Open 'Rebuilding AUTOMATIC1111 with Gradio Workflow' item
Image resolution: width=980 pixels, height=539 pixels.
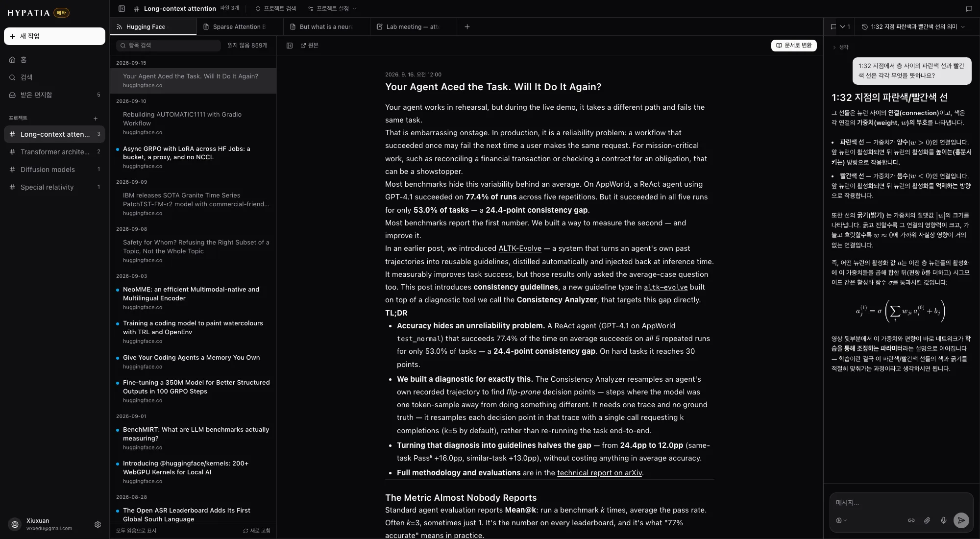coord(193,123)
